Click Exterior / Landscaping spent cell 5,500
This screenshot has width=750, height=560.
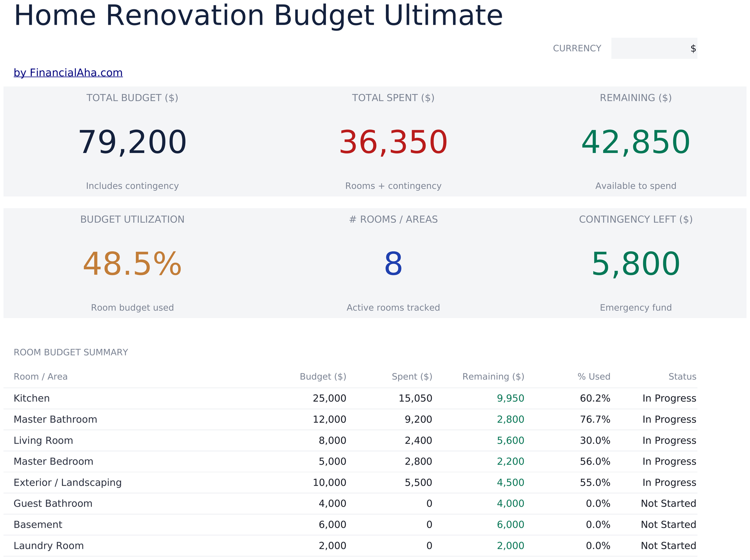tap(418, 482)
